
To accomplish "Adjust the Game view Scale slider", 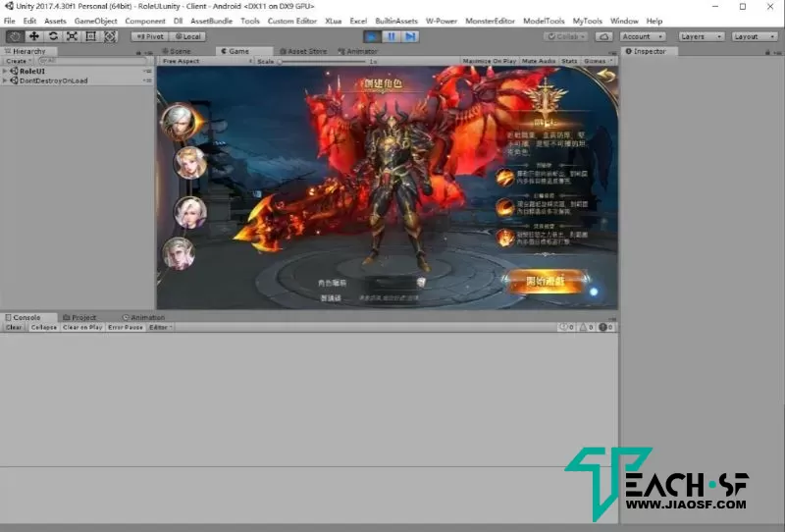I will 323,61.
